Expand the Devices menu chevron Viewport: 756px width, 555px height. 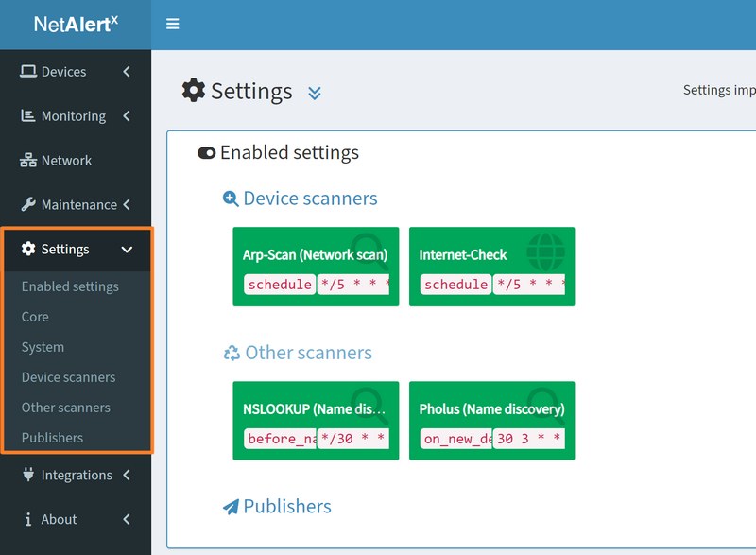[127, 72]
